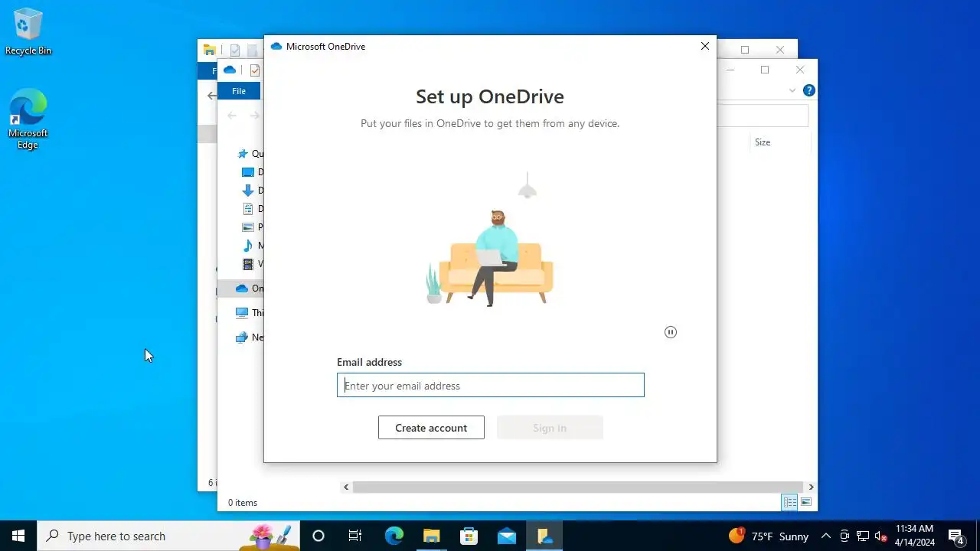Open the network tray icon
Viewport: 980px width, 551px height.
click(863, 536)
